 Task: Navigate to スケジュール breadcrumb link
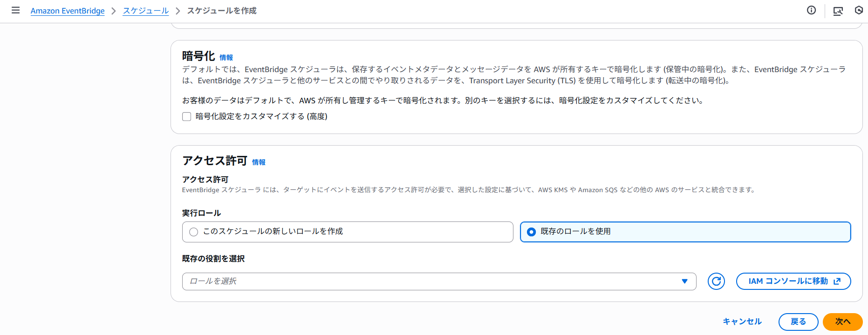(145, 11)
